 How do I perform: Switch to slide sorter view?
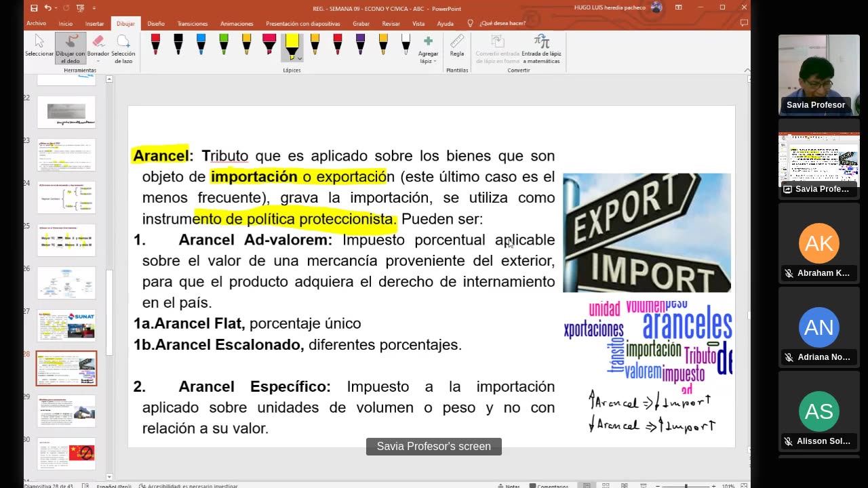[606, 485]
